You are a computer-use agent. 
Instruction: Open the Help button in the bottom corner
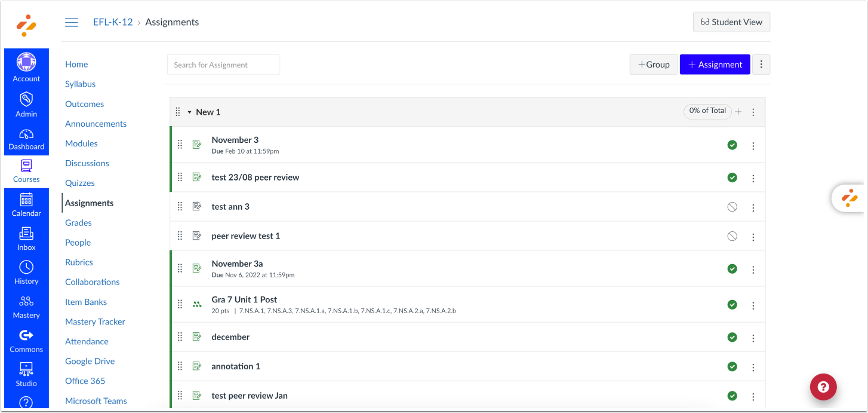[823, 387]
